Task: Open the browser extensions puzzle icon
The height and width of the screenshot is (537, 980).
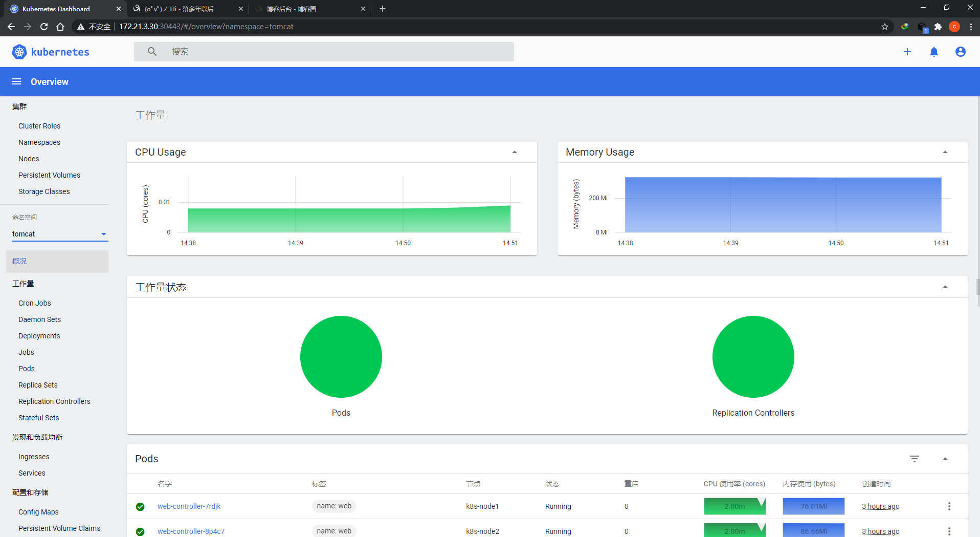Action: coord(938,27)
